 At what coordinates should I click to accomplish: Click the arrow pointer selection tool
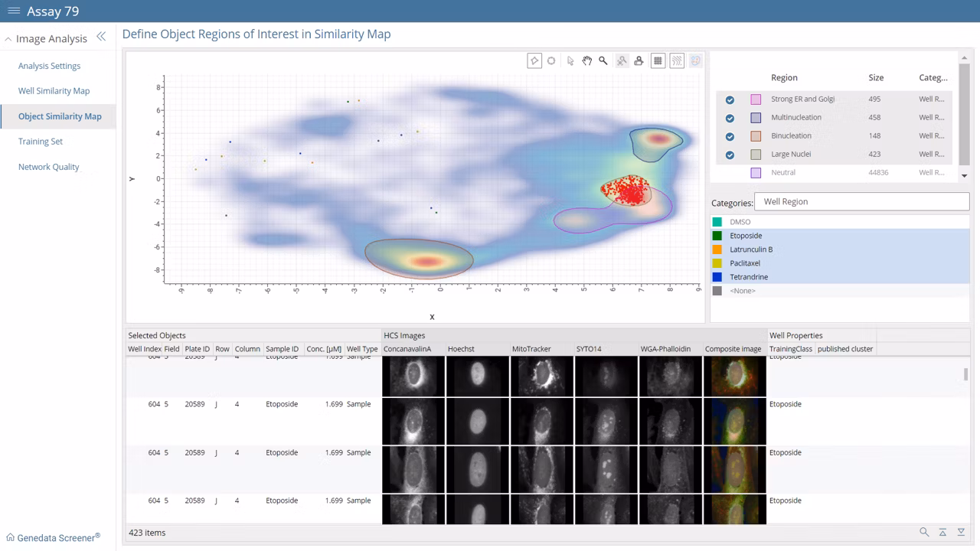pyautogui.click(x=570, y=61)
